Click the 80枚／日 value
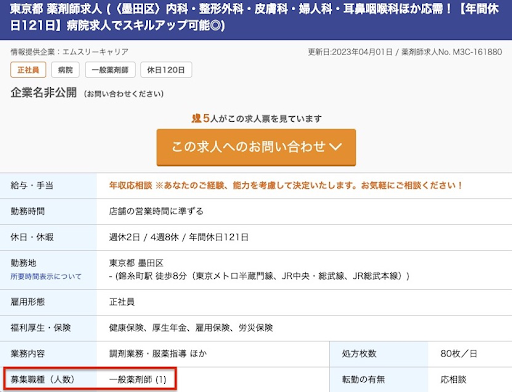This screenshot has width=512, height=392. pos(459,354)
